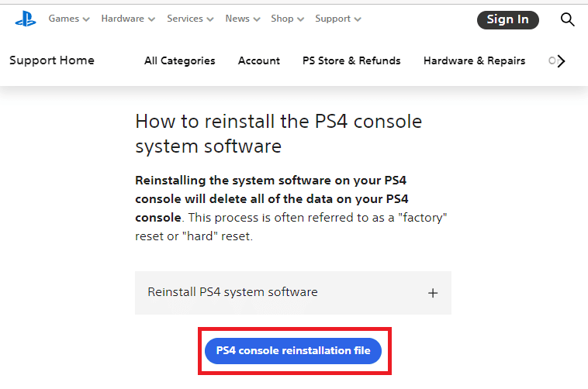Click the right arrow in support navigation

coord(562,60)
